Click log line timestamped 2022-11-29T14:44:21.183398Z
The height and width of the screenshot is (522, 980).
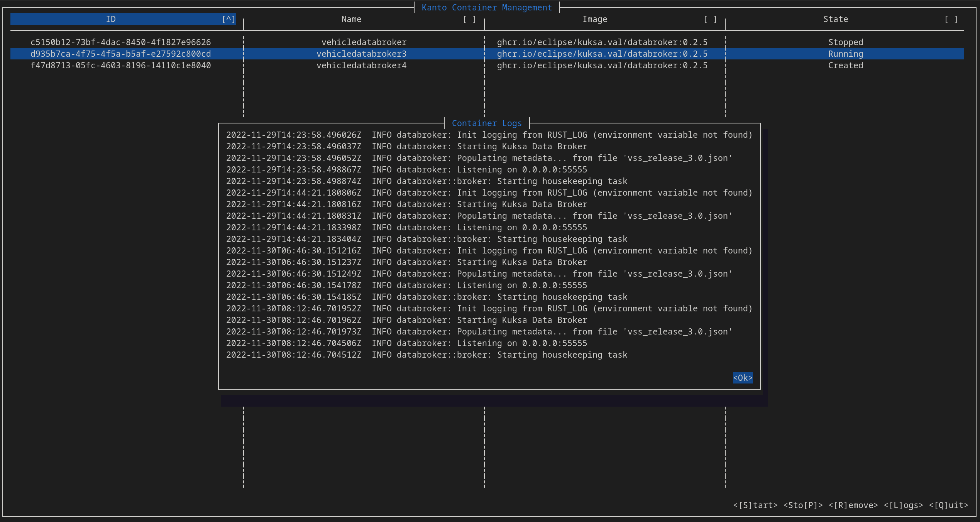407,227
